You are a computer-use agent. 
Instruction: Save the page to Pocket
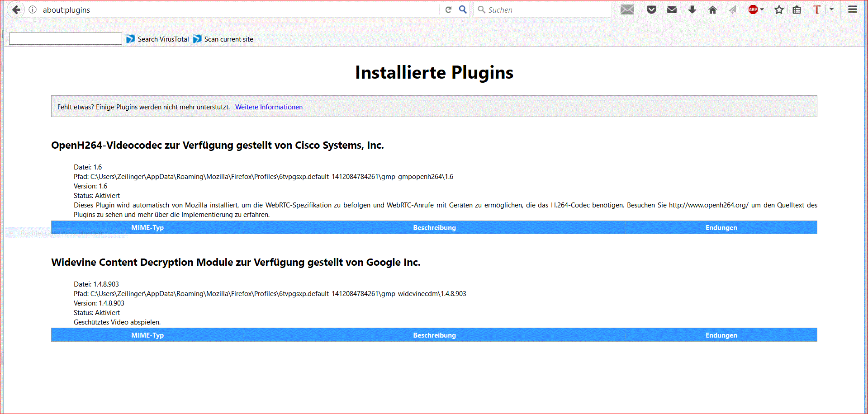pos(651,9)
